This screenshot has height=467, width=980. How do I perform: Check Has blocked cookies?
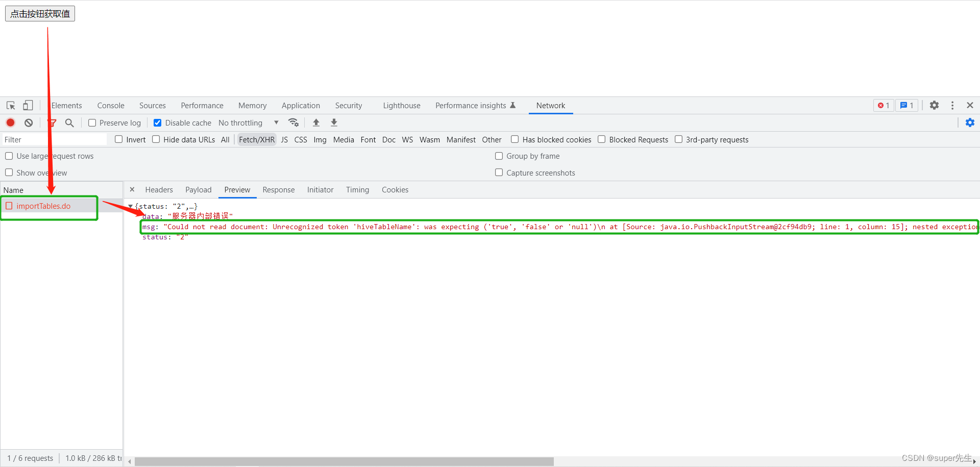point(514,139)
